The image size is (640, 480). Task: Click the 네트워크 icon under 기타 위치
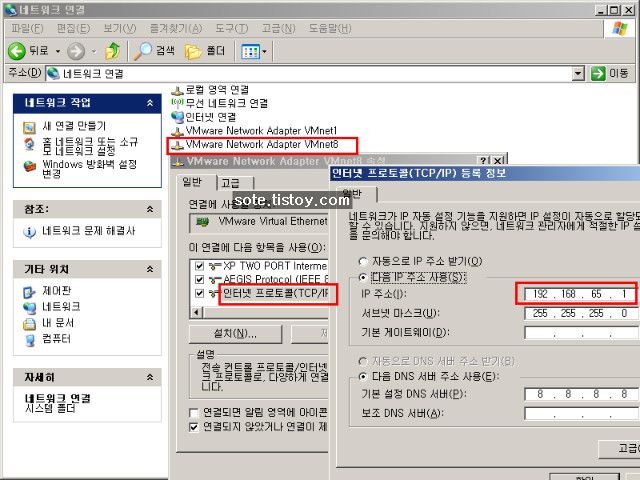tap(29, 307)
